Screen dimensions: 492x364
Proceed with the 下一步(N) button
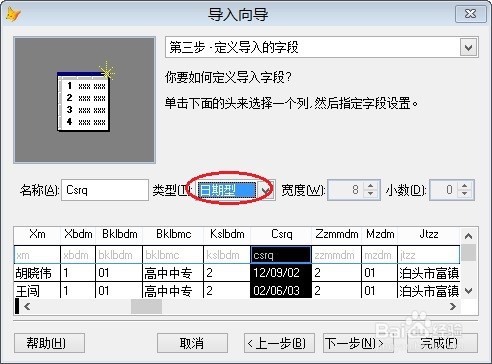(x=358, y=343)
